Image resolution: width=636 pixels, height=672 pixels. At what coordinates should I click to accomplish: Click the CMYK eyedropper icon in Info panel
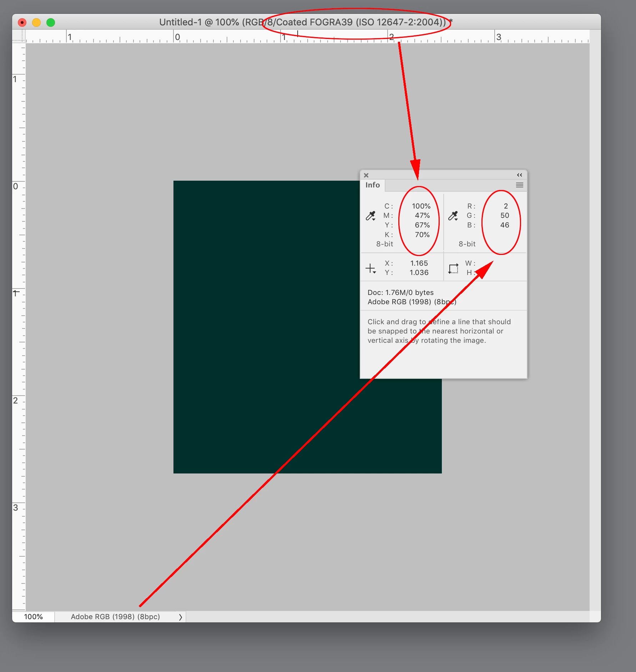(370, 216)
